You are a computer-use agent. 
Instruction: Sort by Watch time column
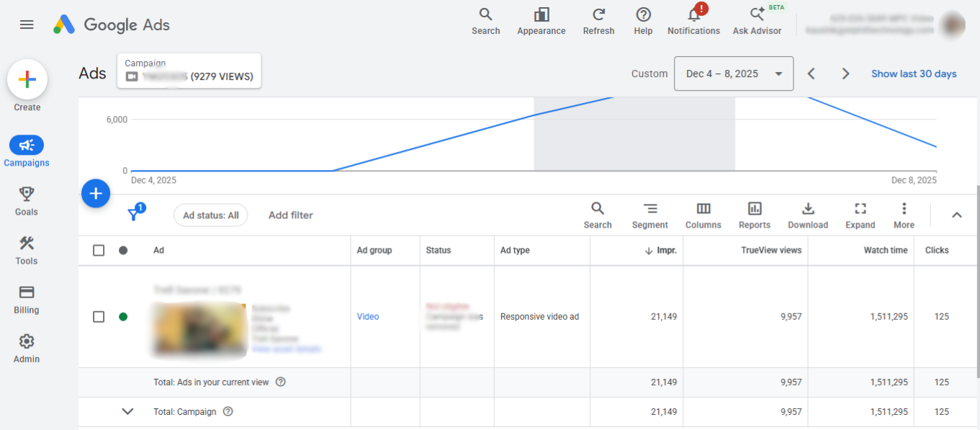pos(886,250)
